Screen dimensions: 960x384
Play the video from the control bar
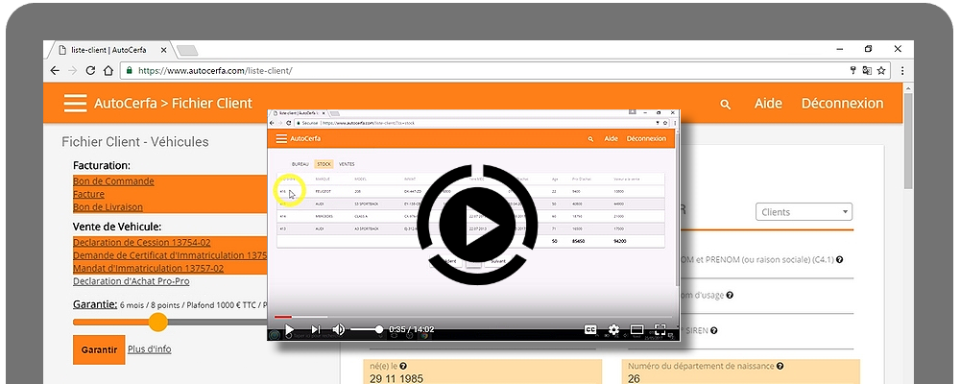point(290,329)
